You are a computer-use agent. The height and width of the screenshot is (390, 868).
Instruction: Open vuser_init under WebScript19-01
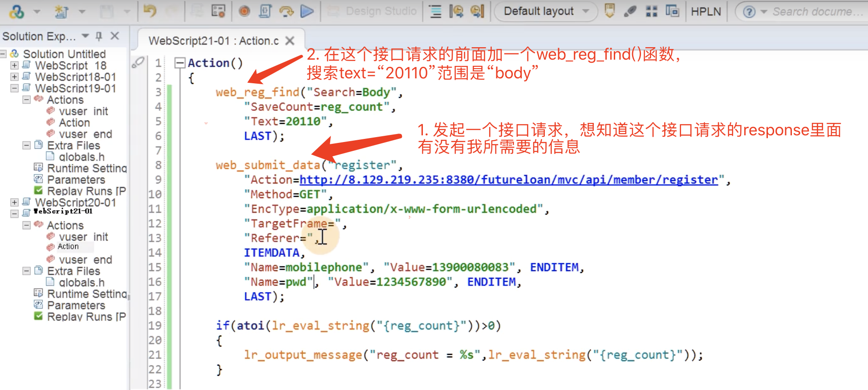(83, 111)
